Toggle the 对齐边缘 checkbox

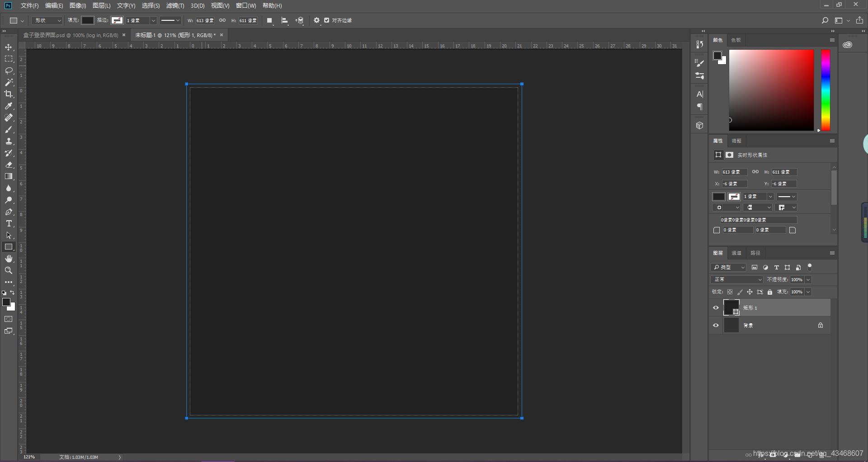(x=327, y=20)
